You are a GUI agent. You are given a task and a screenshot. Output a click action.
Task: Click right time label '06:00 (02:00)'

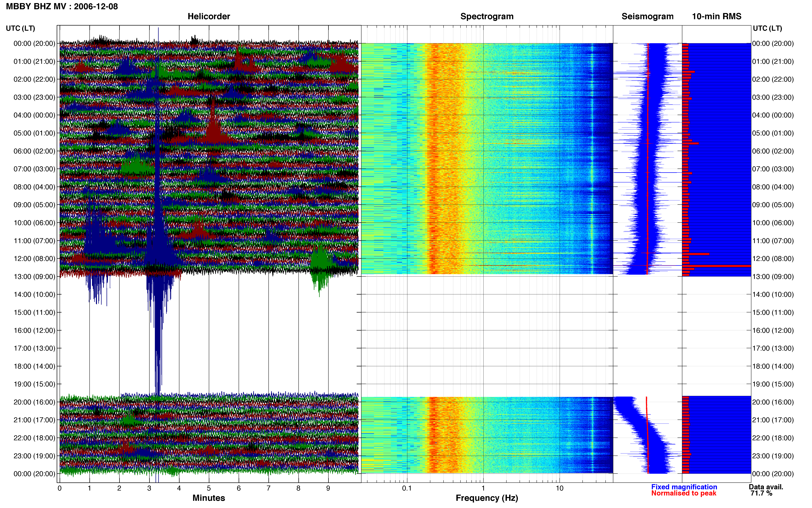pos(773,151)
